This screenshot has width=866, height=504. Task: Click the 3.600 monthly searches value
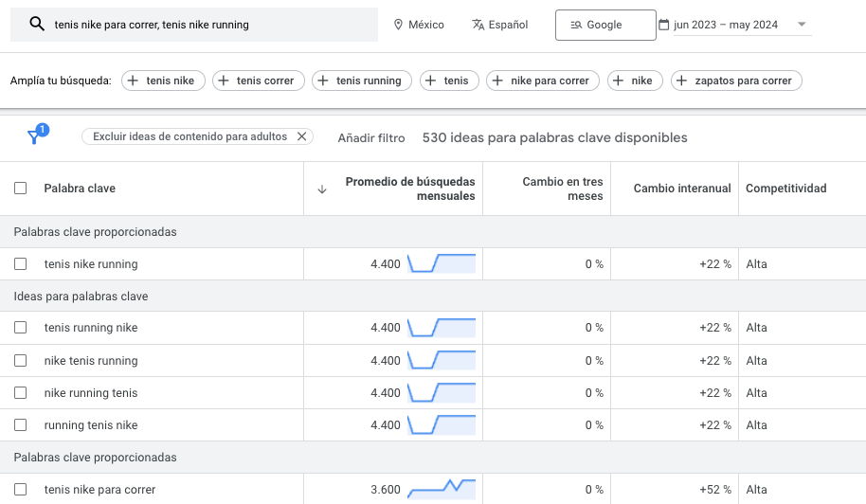pos(386,490)
